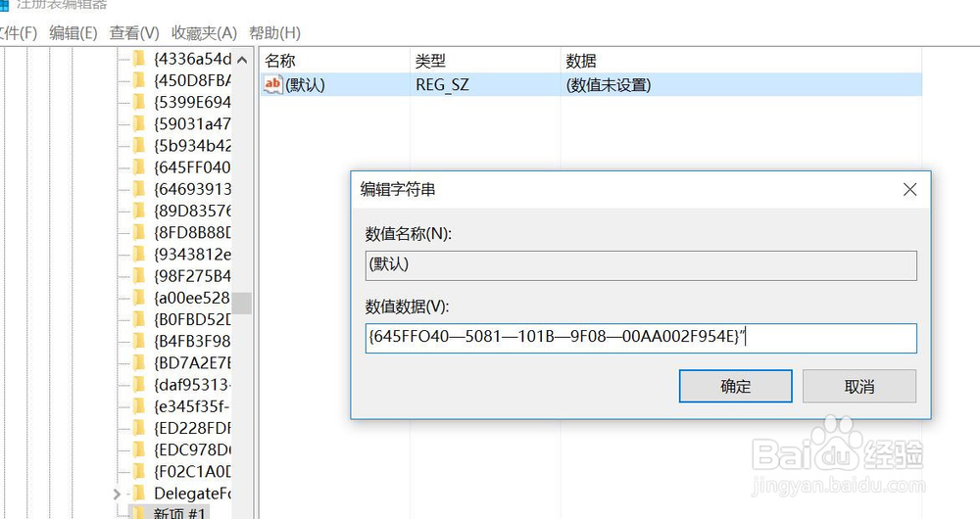The image size is (980, 519).
Task: Open the 编辑(E) menu
Action: coord(73,32)
